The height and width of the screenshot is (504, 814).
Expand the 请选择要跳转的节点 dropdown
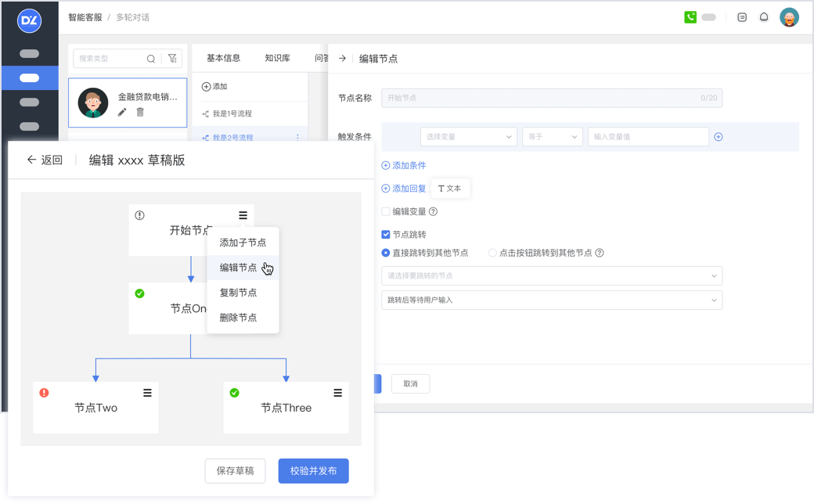pyautogui.click(x=551, y=275)
